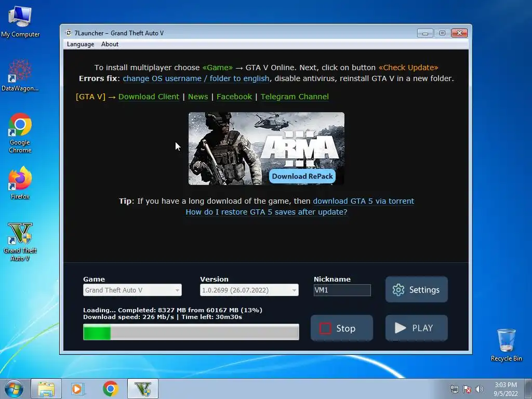Click the «Game» green text

[218, 68]
